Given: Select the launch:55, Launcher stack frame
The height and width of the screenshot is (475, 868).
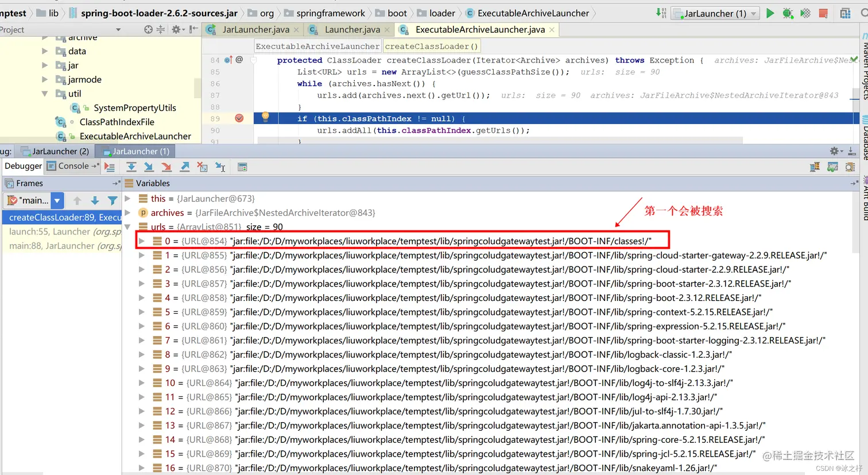Looking at the screenshot, I should pyautogui.click(x=62, y=231).
